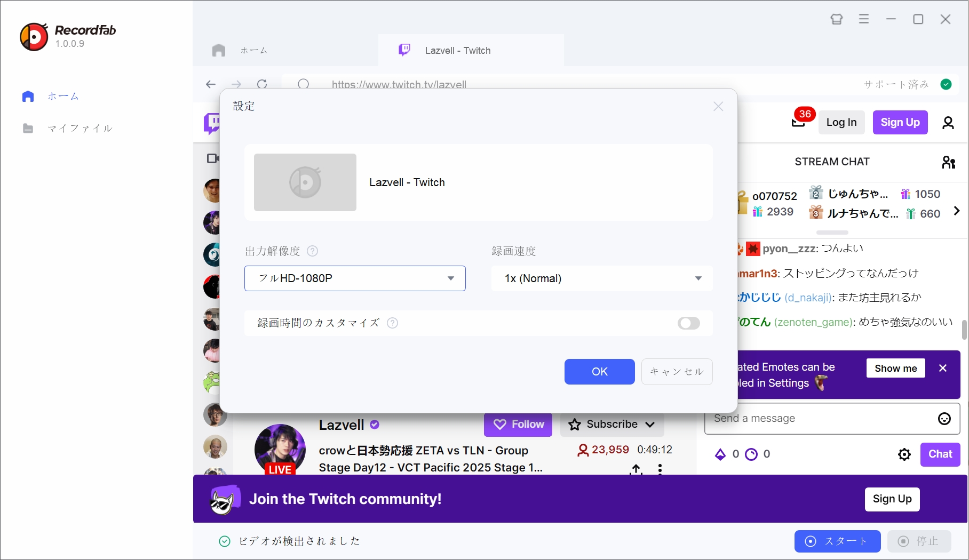The height and width of the screenshot is (560, 969).
Task: Open the emote picker smiley icon
Action: 944,419
